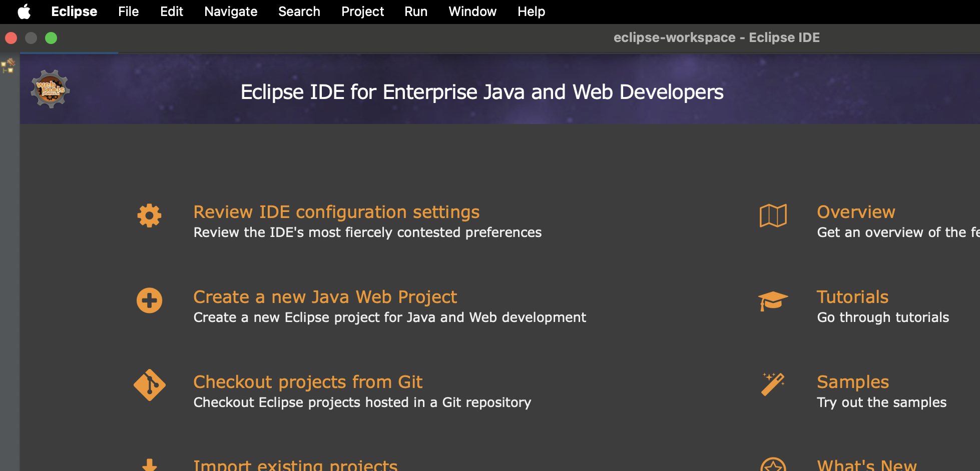Open the Tutorials link
The height and width of the screenshot is (471, 980).
coord(853,297)
